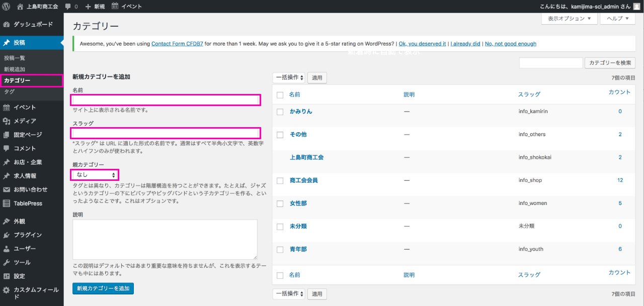Open the Media library icon in sidebar
Viewport: 644px width, 306px height.
pos(7,121)
